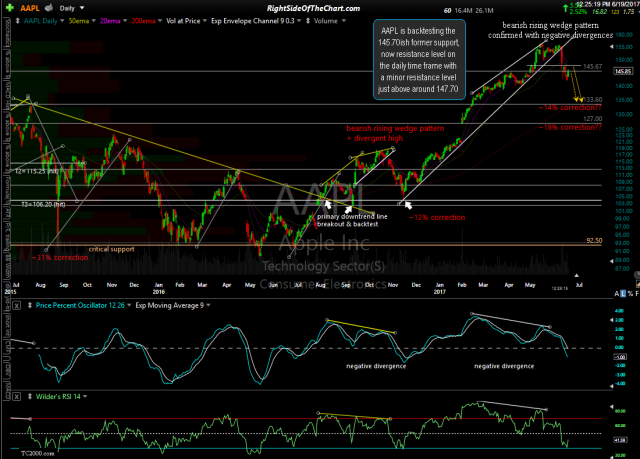Click the 2.52% change value
Screen dimensions: 640x459
tap(579, 11)
